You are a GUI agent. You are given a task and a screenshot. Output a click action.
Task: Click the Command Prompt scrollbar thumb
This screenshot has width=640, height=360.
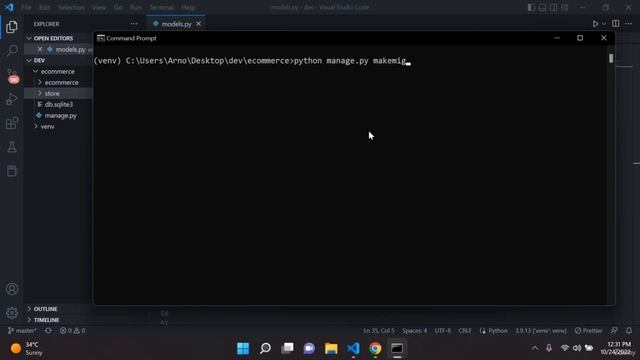coord(611,58)
